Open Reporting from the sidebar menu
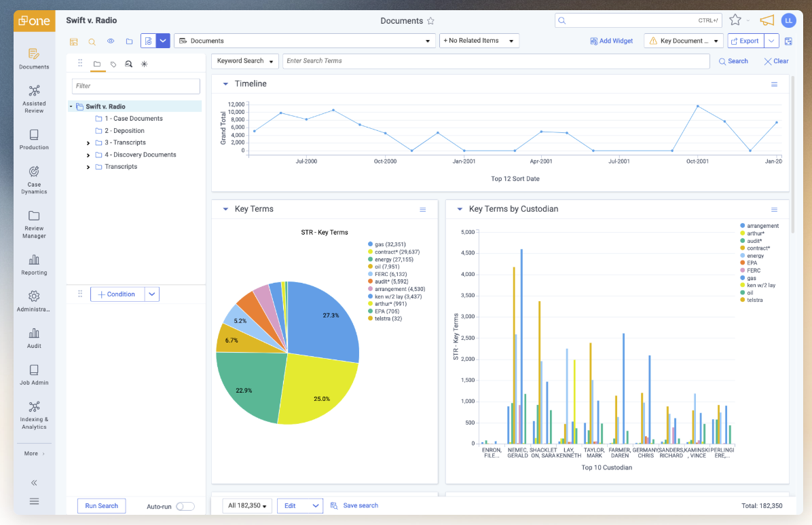 pos(34,265)
